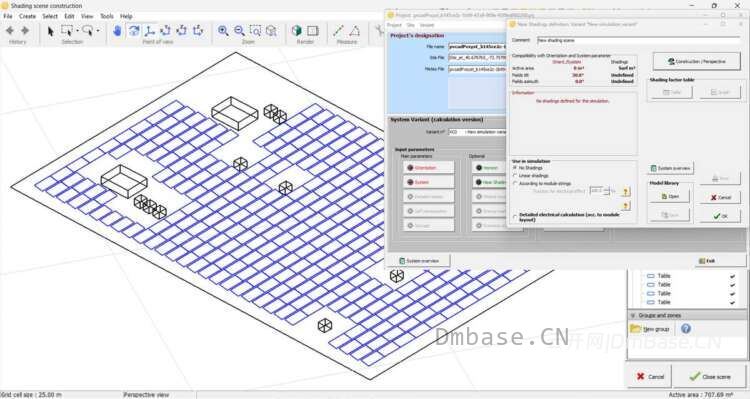This screenshot has height=399, width=750.
Task: Click Cancel in shading definition dialog
Action: tap(720, 197)
